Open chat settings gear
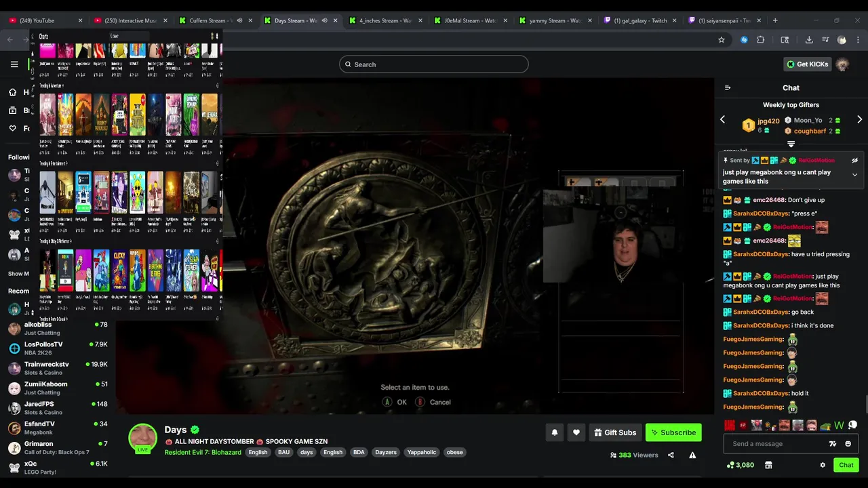Screen dimensions: 868x488 click(823, 465)
